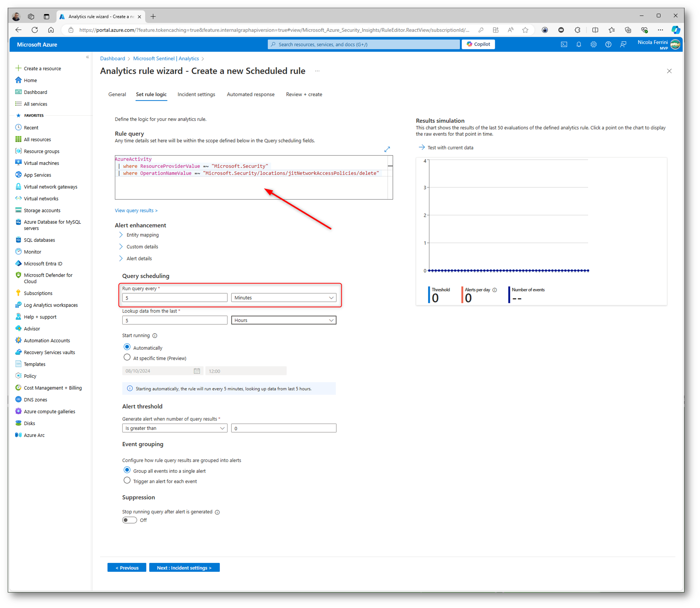Show info for Alerts per day

[x=495, y=290]
